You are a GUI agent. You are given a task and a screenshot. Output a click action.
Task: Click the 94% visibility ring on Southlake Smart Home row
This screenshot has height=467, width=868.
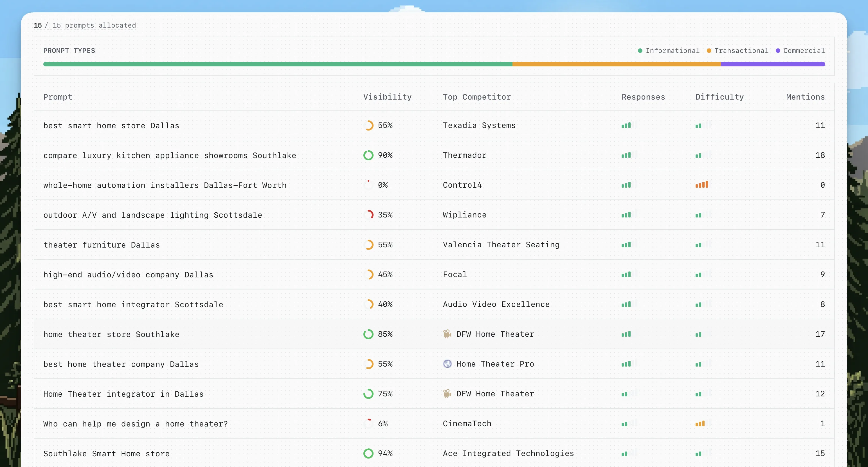(369, 453)
